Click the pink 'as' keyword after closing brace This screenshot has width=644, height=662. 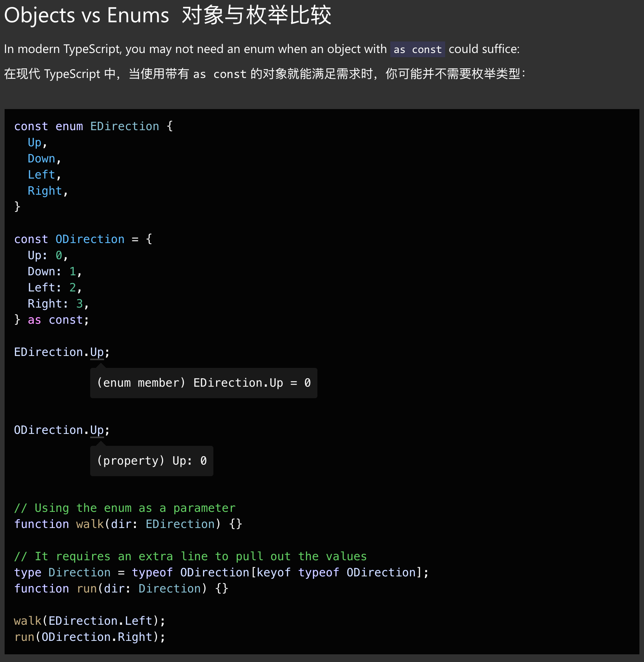(34, 320)
